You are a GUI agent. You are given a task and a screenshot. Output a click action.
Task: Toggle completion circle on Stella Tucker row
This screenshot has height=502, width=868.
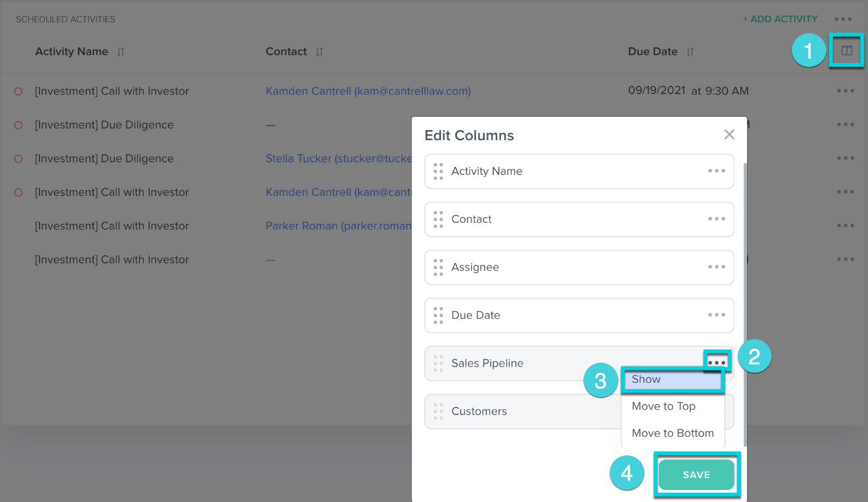pos(18,159)
